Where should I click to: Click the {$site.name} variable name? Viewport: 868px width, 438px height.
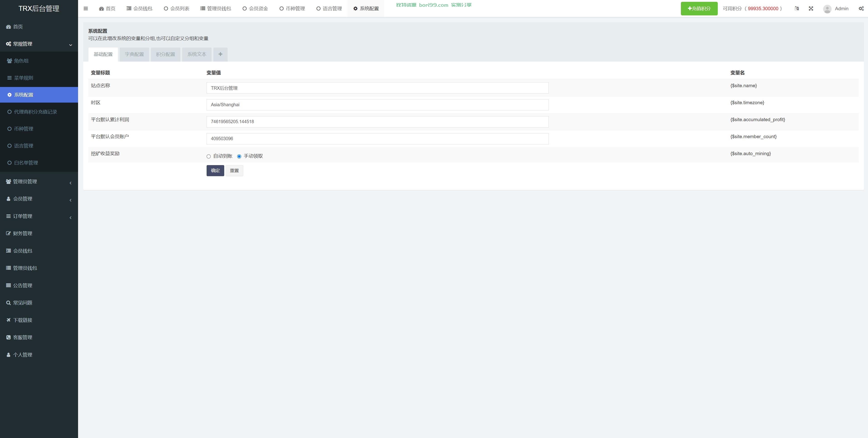click(743, 86)
